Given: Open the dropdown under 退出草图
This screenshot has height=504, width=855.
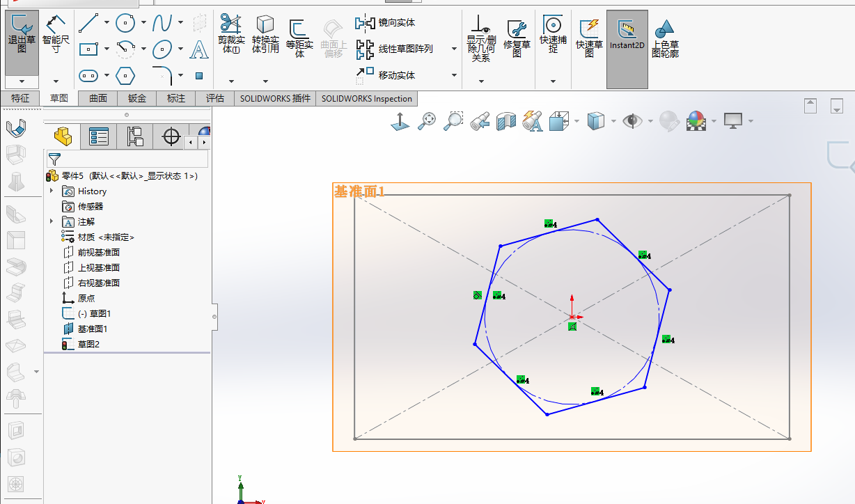Looking at the screenshot, I should 22,81.
